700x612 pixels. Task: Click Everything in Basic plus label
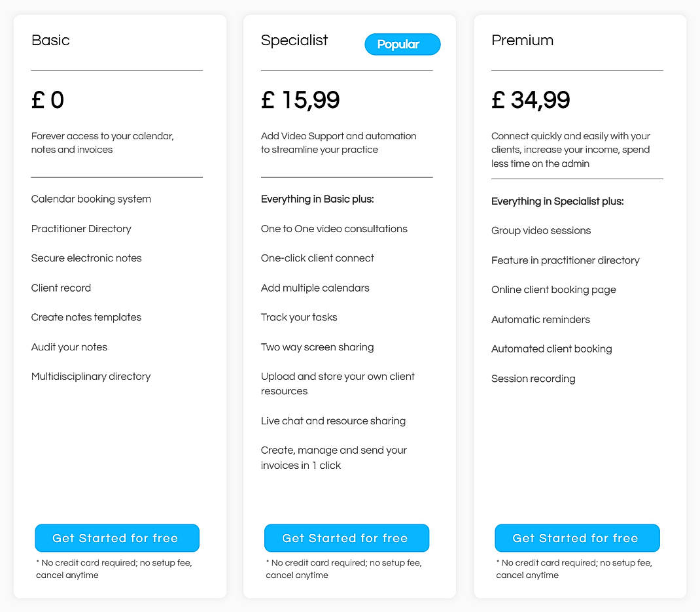click(317, 199)
